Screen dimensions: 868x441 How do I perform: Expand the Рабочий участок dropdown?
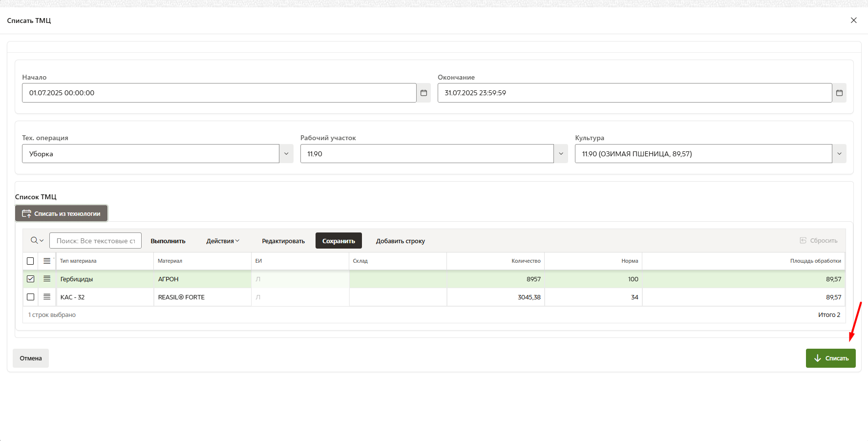(561, 154)
